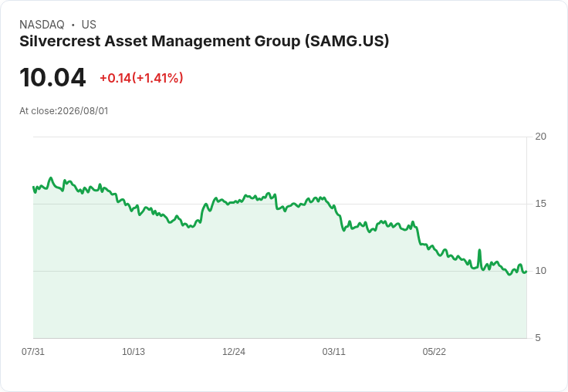
Task: Click the US market label
Action: [89, 25]
